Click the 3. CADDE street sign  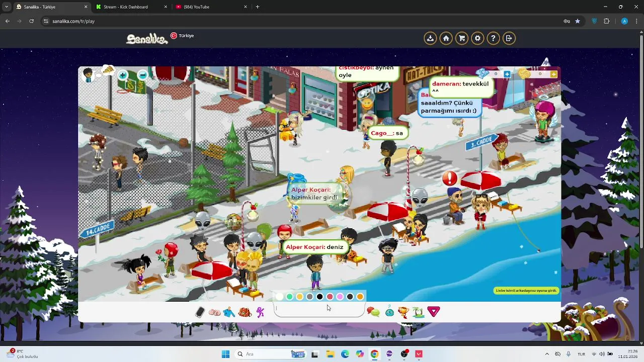481,142
